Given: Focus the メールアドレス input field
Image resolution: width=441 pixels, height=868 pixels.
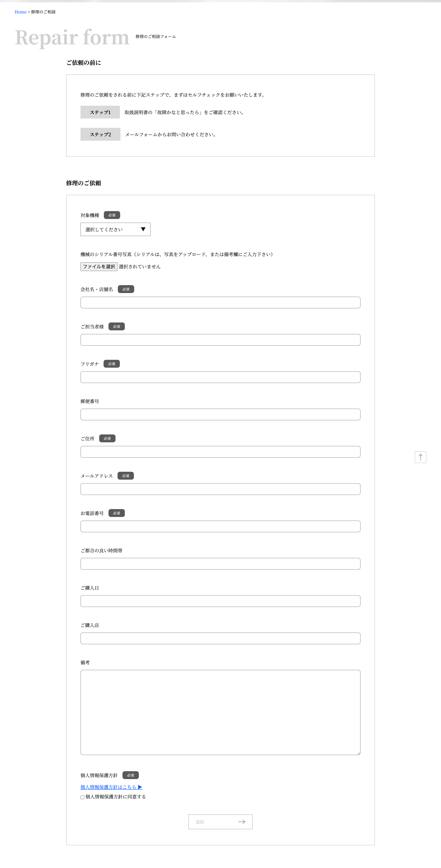Looking at the screenshot, I should click(x=220, y=489).
